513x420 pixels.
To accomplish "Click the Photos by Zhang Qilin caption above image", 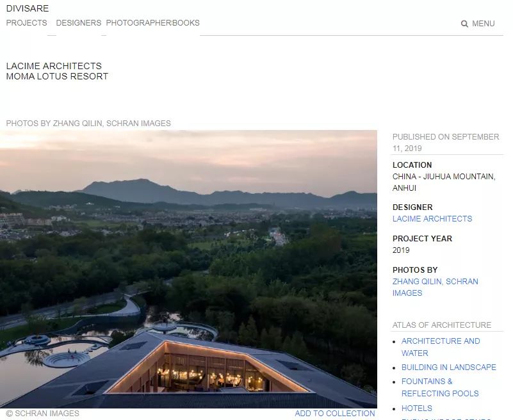I will pos(88,124).
